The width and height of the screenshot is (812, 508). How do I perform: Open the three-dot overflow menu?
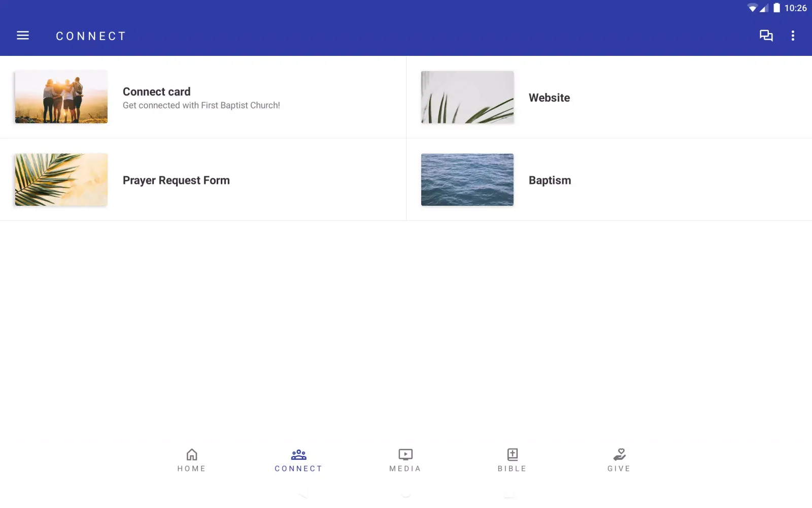[x=793, y=36]
